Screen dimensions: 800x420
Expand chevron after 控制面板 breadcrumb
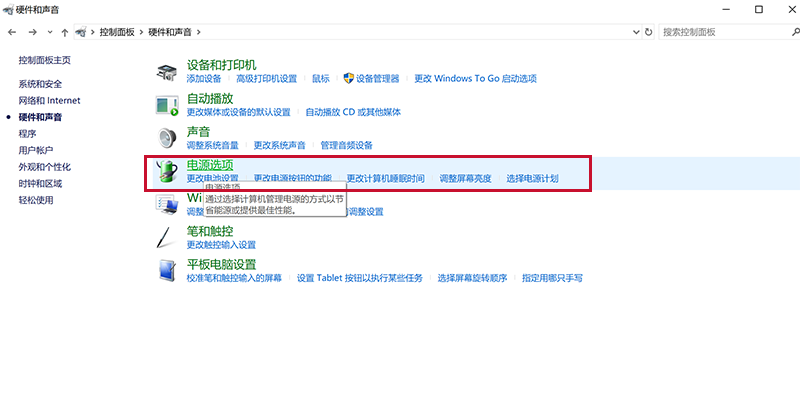[142, 32]
